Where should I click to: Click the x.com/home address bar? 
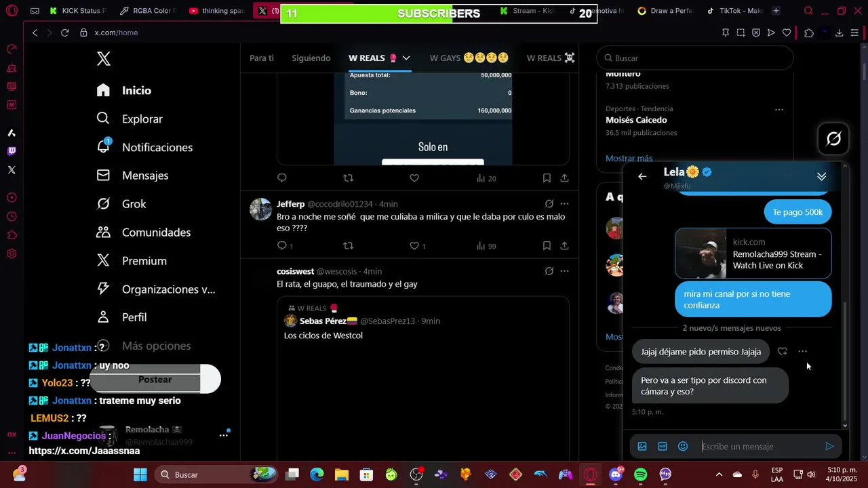(116, 33)
